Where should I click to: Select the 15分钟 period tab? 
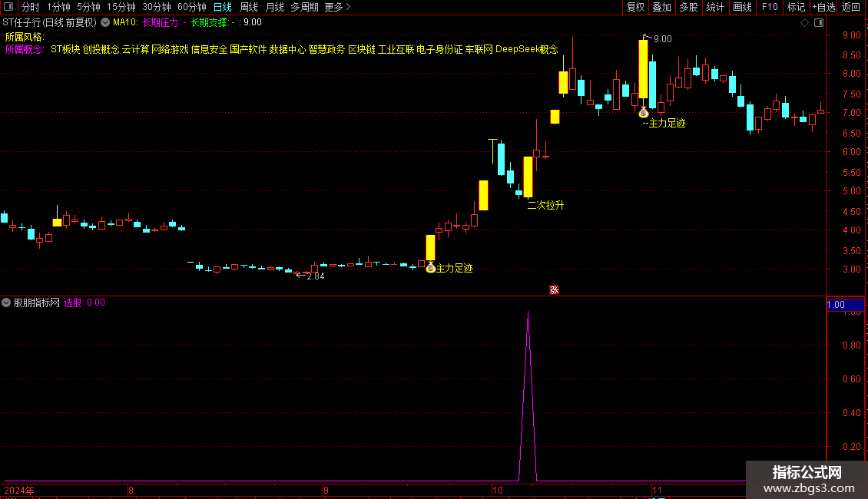pyautogui.click(x=121, y=7)
